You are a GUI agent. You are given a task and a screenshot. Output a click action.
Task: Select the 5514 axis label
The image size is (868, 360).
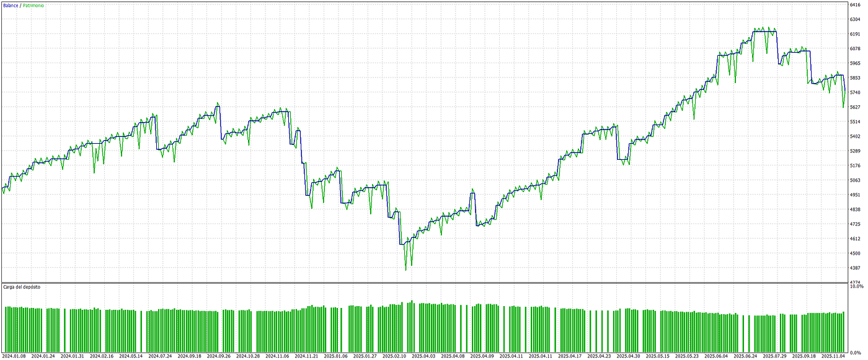[855, 121]
